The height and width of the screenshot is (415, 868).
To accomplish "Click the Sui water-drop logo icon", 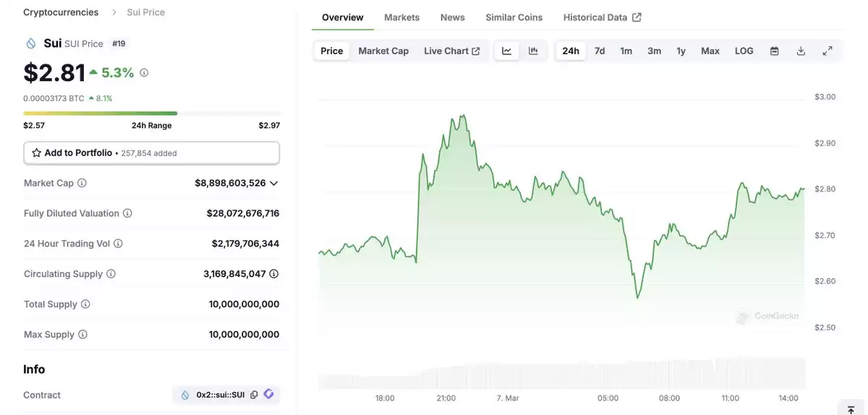I will click(x=30, y=43).
